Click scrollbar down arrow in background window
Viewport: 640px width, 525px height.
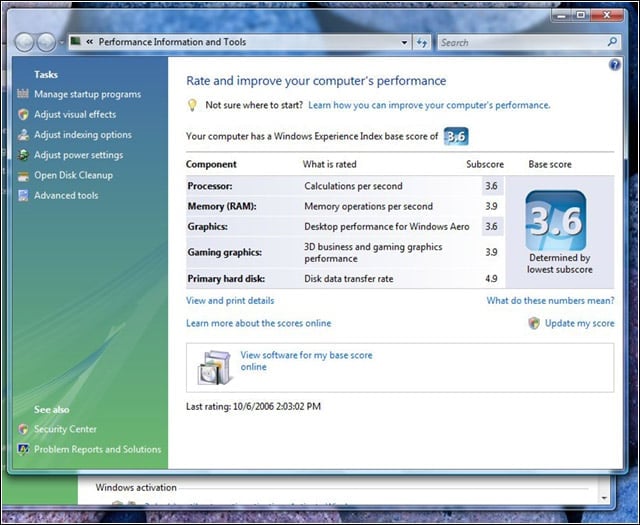tap(604, 497)
